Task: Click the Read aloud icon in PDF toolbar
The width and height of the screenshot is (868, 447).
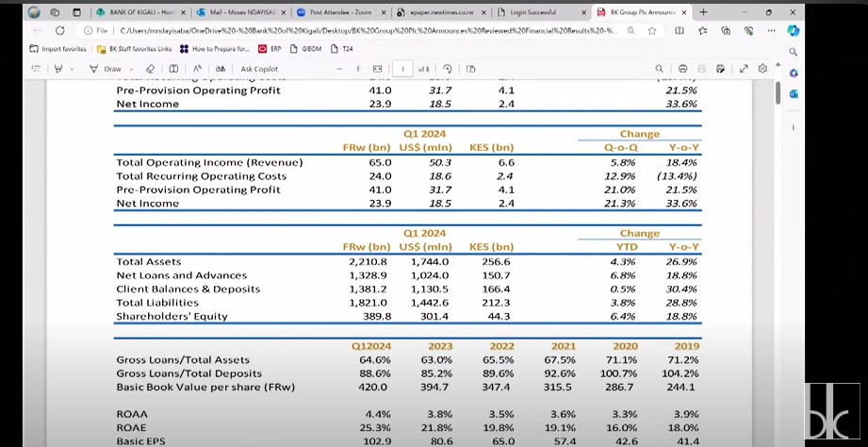Action: [x=198, y=69]
